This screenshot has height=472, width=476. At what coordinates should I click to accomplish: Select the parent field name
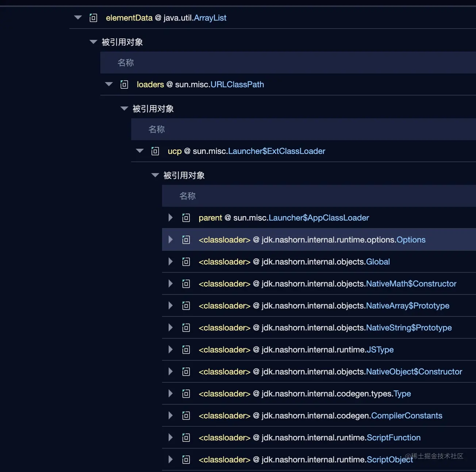click(x=210, y=218)
